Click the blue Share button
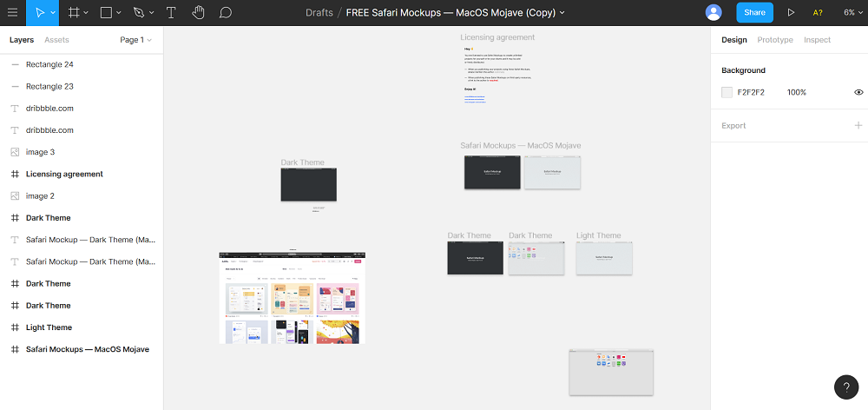This screenshot has height=410, width=868. [754, 13]
